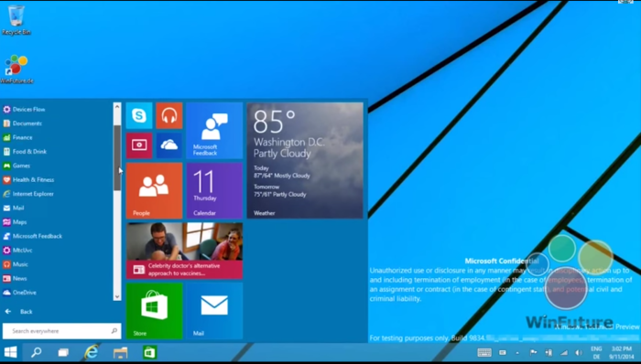Viewport: 641px width, 364px height.
Task: Open the red Video tile
Action: (x=139, y=145)
